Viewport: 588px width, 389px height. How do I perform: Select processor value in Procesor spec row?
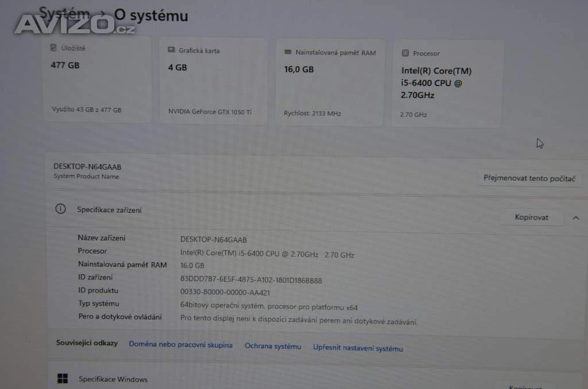267,254
